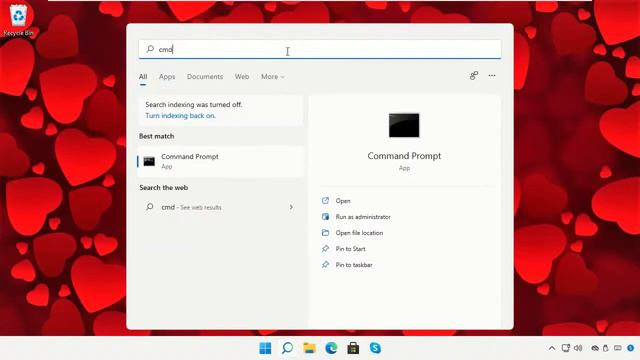Click the Command Prompt title in preview pane

[404, 156]
